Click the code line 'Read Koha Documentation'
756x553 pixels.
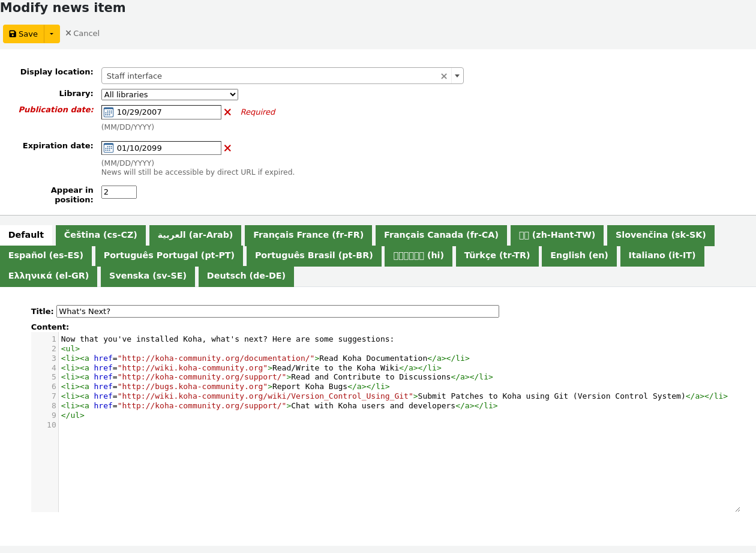265,358
